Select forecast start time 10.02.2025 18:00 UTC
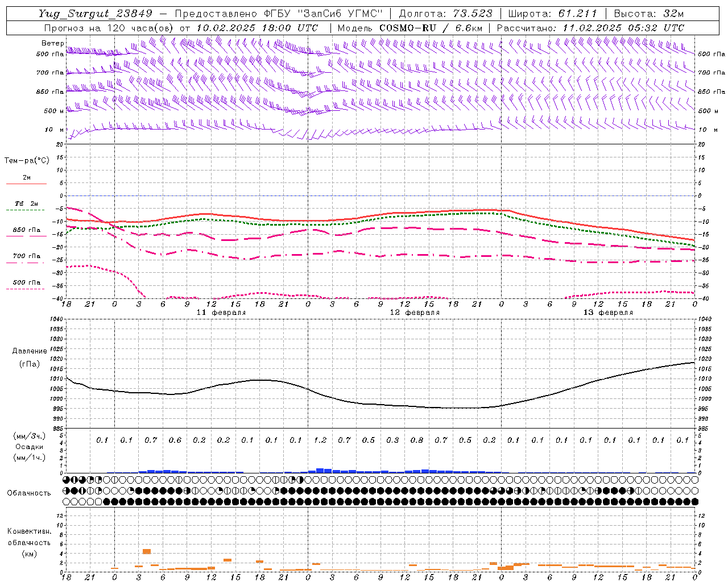The image size is (728, 582). 257,28
